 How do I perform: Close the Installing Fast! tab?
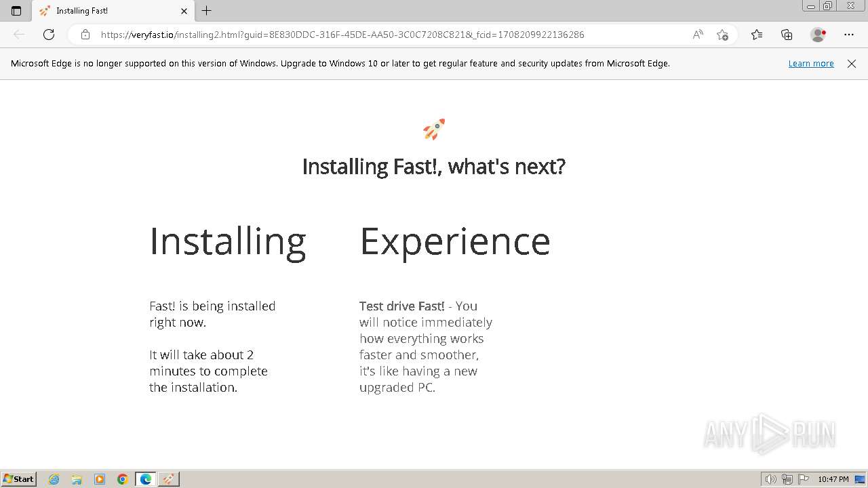point(184,11)
